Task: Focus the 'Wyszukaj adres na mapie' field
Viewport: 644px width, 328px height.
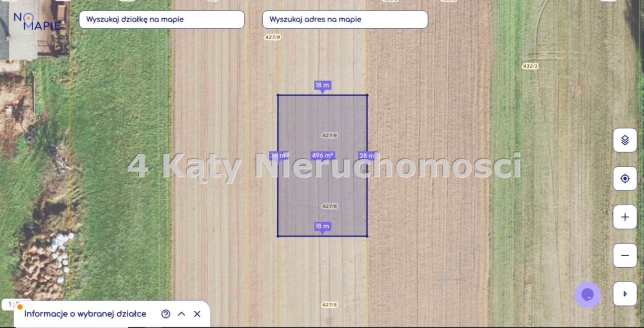Action: 345,20
